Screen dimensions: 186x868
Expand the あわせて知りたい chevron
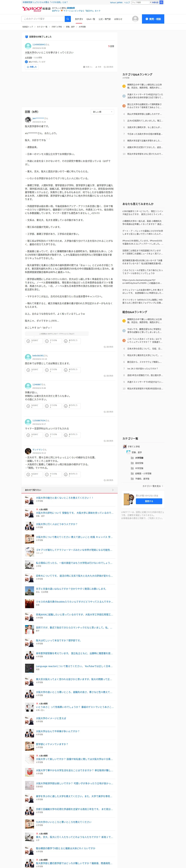coord(113,490)
